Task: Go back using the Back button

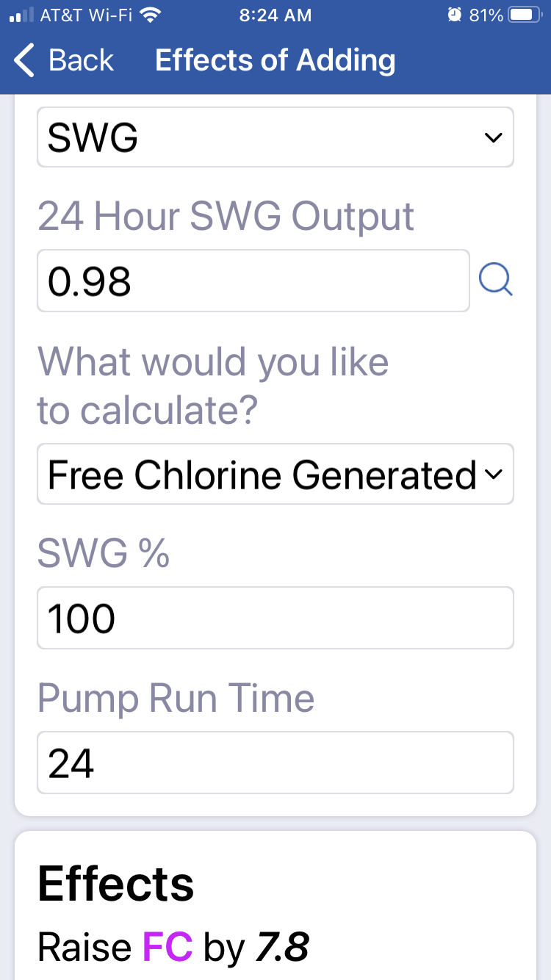Action: [x=64, y=60]
